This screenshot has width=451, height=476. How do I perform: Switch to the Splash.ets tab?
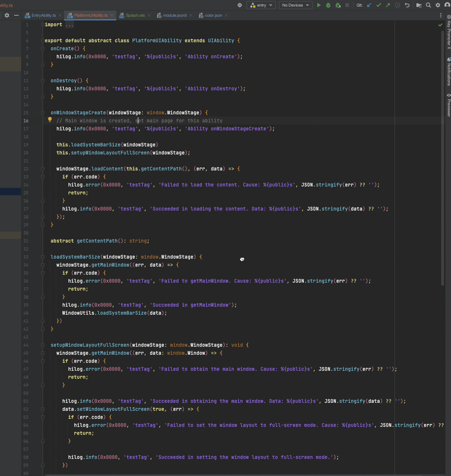[135, 15]
